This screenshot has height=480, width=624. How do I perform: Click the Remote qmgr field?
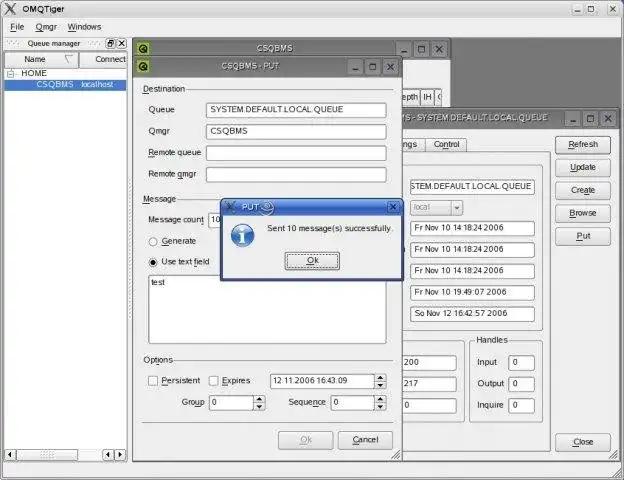click(x=296, y=174)
